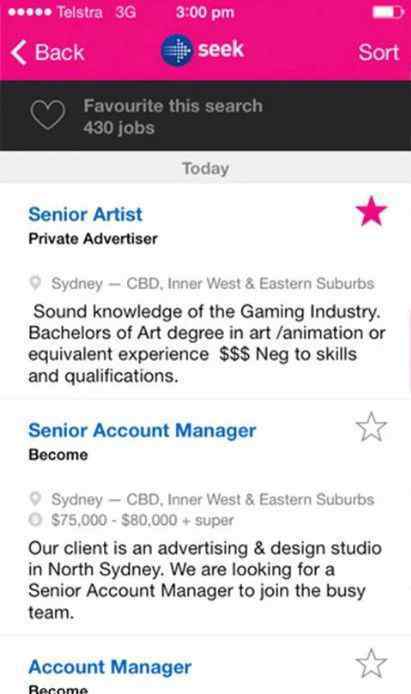Viewport: 411px width, 694px height.
Task: Open the Senior Artist job title
Action: (85, 214)
